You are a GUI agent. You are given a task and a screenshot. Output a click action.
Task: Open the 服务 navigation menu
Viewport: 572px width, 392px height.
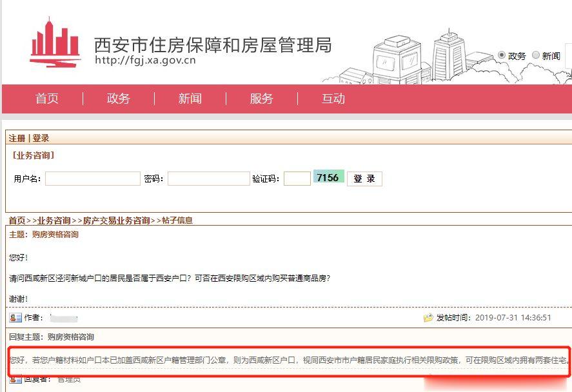pos(261,99)
